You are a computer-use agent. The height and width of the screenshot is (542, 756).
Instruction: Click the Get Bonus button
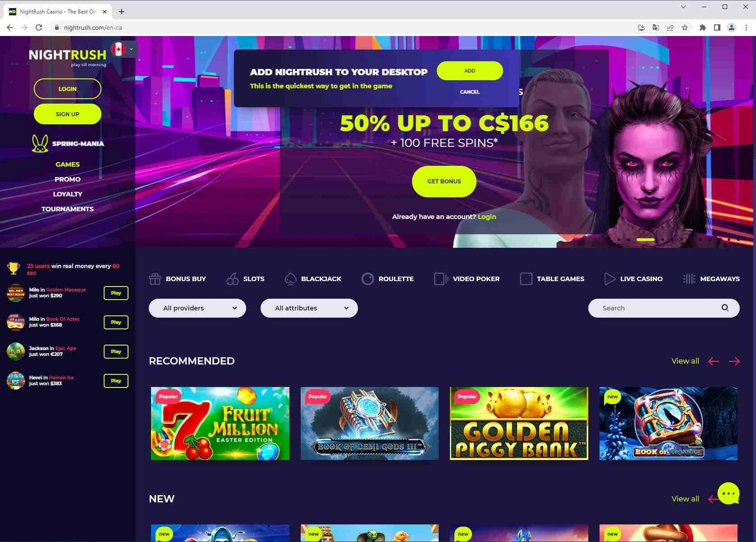tap(444, 181)
